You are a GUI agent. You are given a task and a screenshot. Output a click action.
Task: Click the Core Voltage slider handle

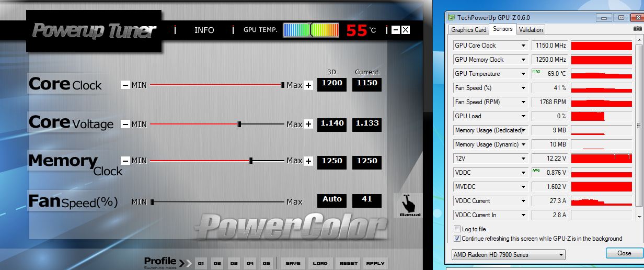click(x=239, y=124)
